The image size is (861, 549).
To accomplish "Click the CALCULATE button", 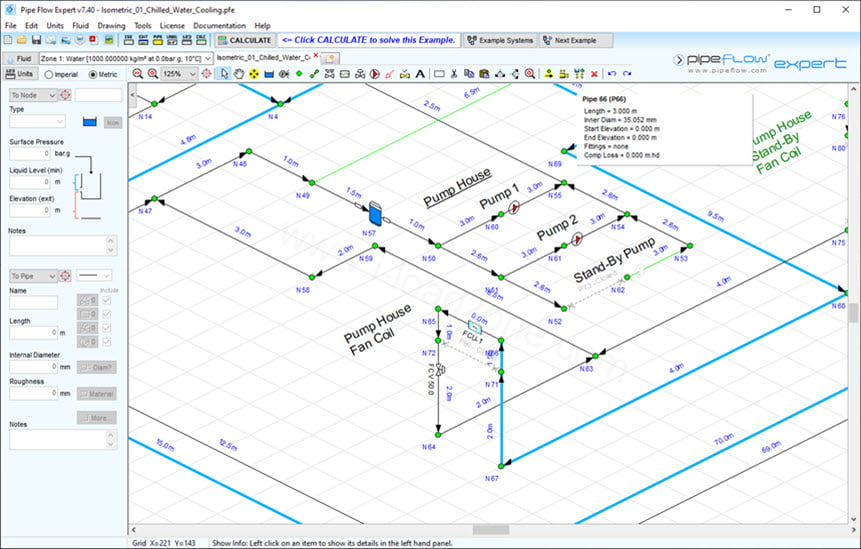I will 245,40.
